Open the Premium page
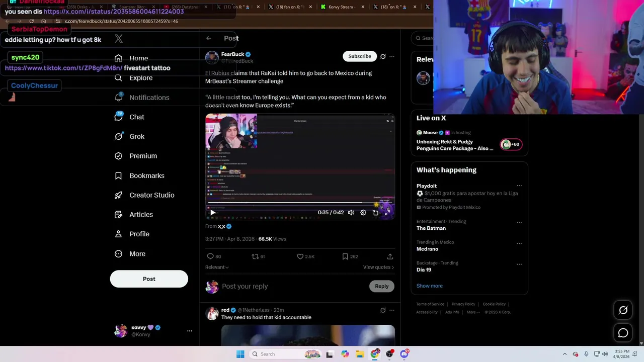Screen dimensions: 644x362 [x=136, y=156]
